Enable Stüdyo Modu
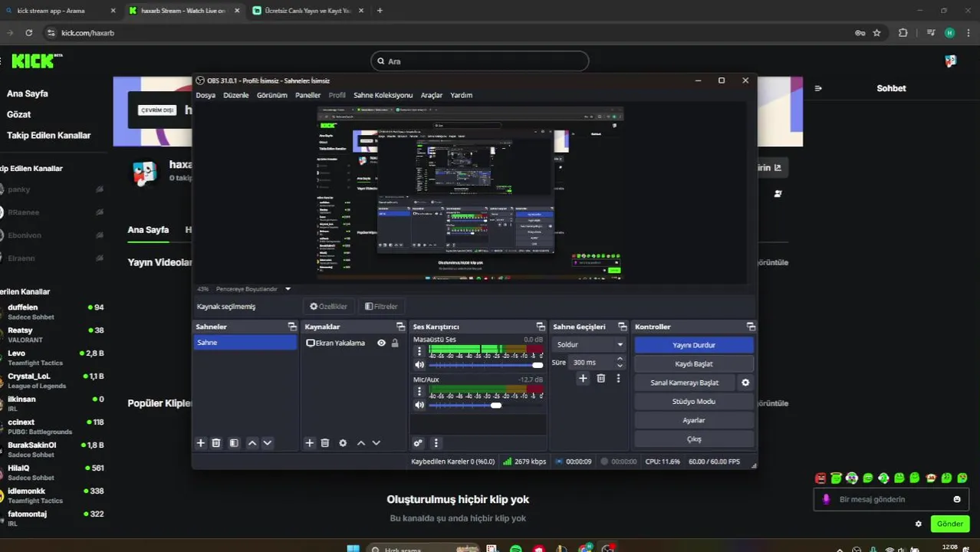This screenshot has height=552, width=980. point(694,402)
